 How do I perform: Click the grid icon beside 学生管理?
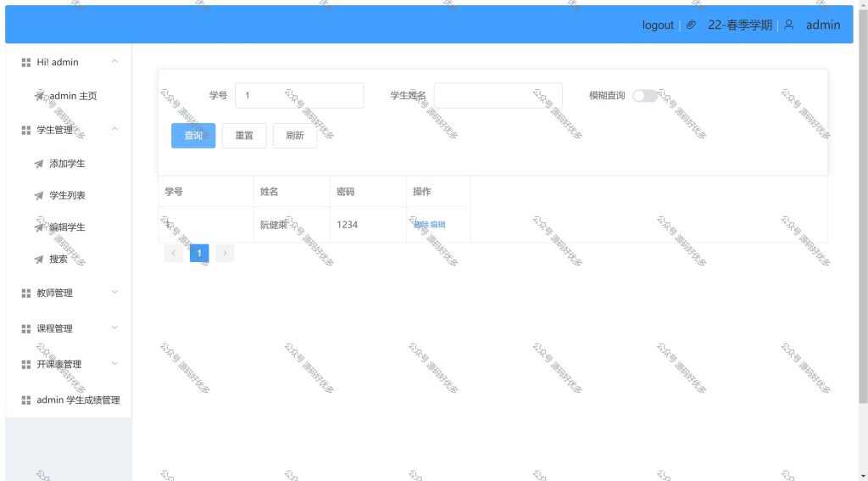click(x=26, y=131)
